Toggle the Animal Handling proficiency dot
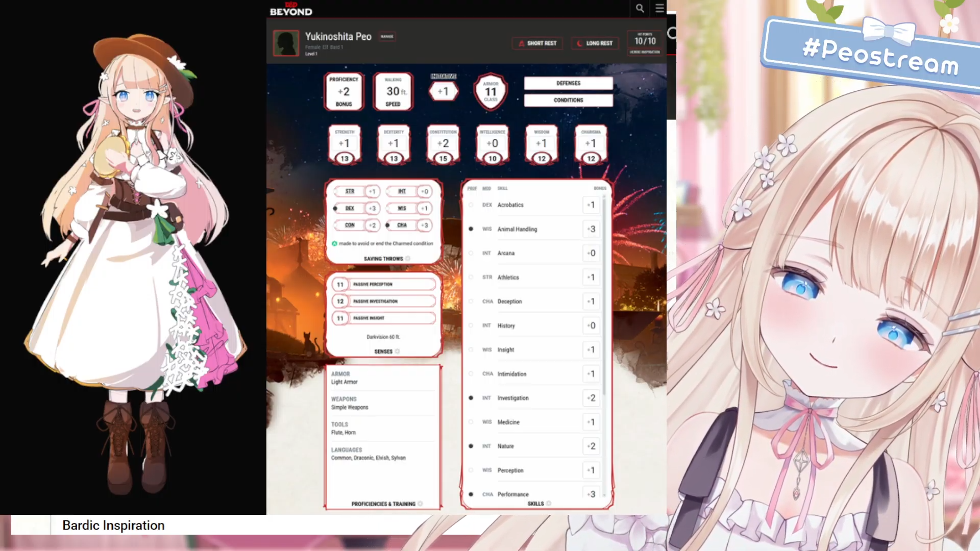 [x=471, y=229]
